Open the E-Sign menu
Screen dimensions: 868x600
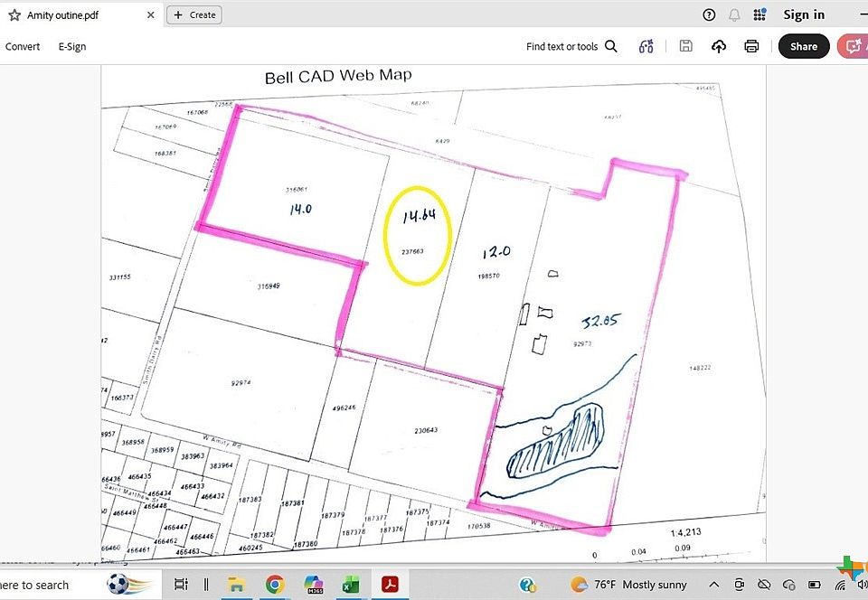pos(72,46)
